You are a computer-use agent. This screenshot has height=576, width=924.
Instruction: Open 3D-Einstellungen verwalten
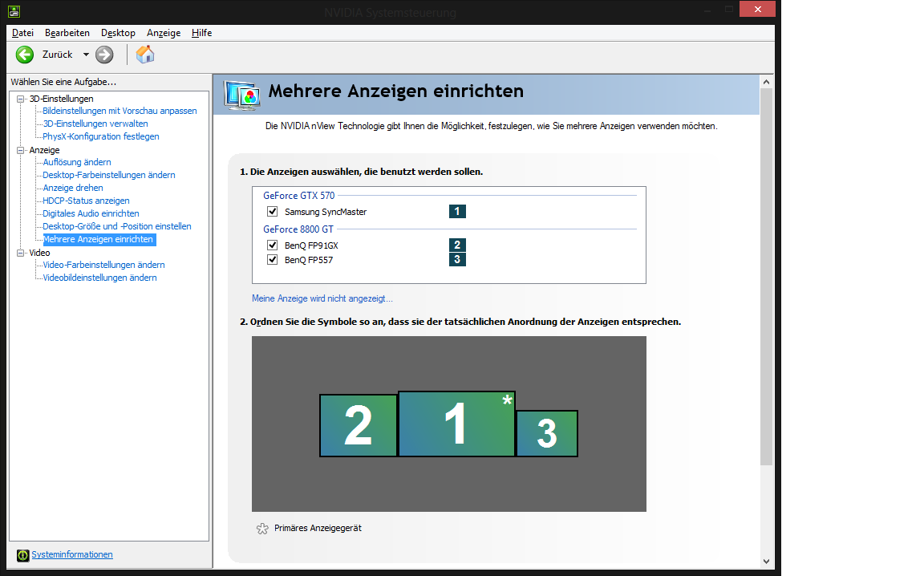coord(95,124)
